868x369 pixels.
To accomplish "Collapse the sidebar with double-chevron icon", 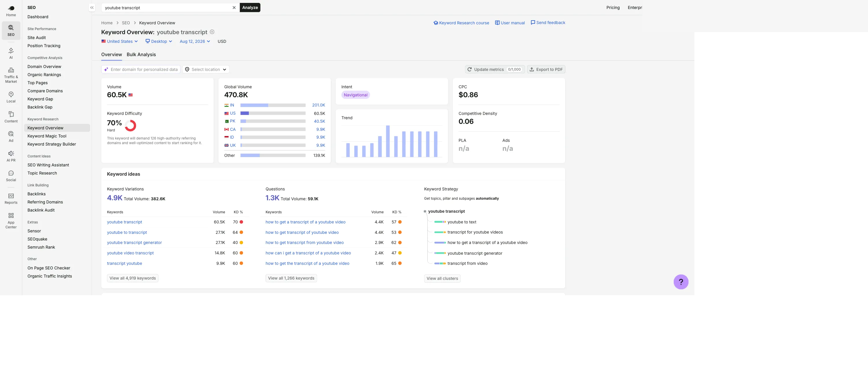I will coord(92,8).
